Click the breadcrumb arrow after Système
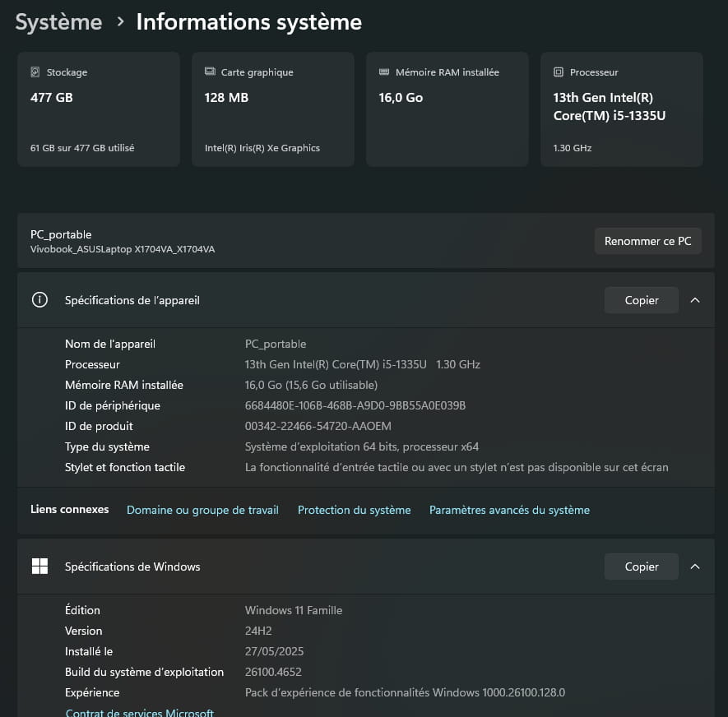This screenshot has height=717, width=728. pos(120,21)
